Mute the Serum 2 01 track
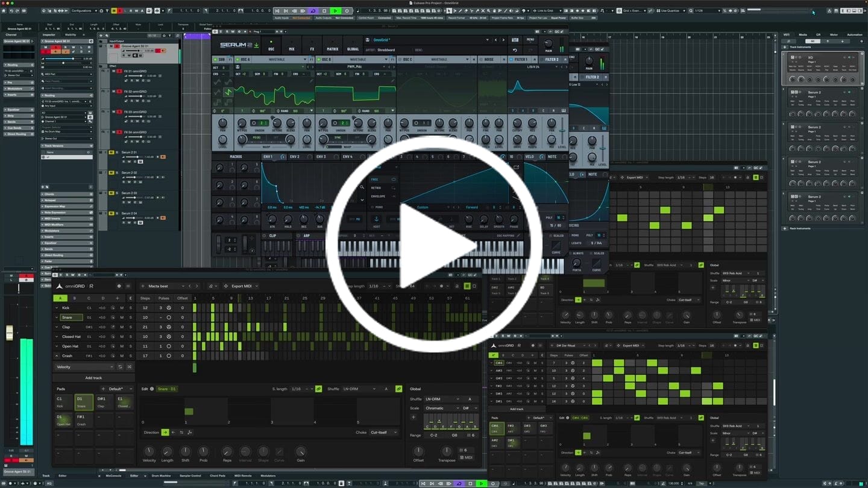Image resolution: width=868 pixels, height=488 pixels. tap(113, 152)
